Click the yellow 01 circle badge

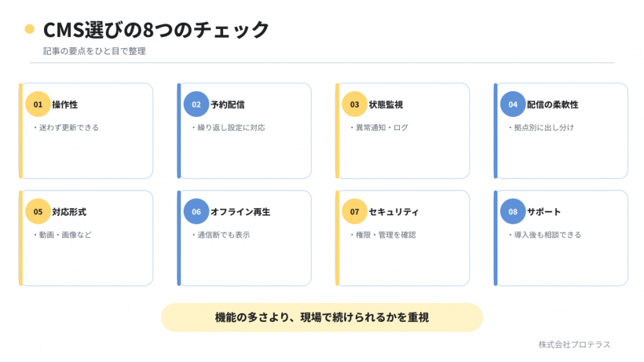(38, 104)
